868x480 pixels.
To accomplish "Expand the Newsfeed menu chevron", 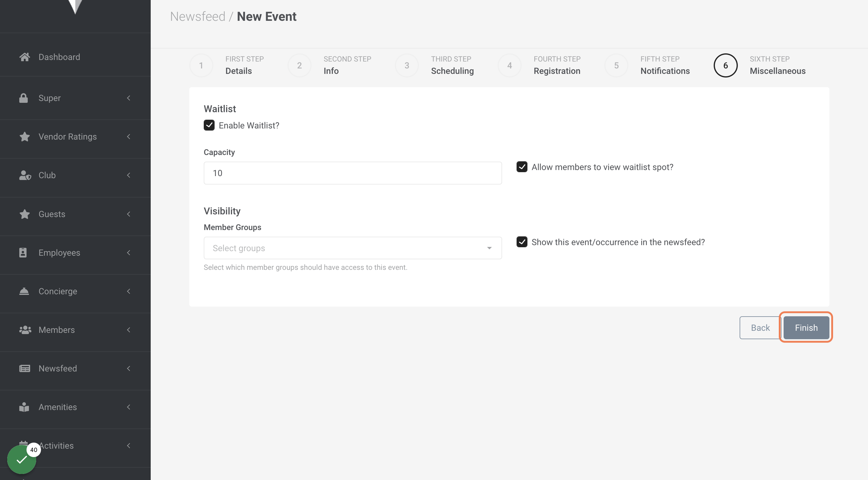I will click(128, 368).
